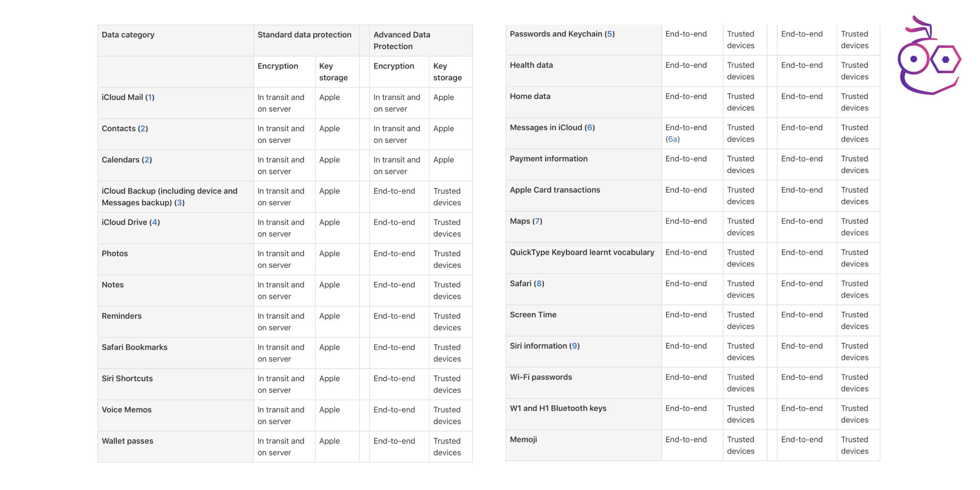The height and width of the screenshot is (490, 980).
Task: Click the Health data row label
Action: coord(531,65)
